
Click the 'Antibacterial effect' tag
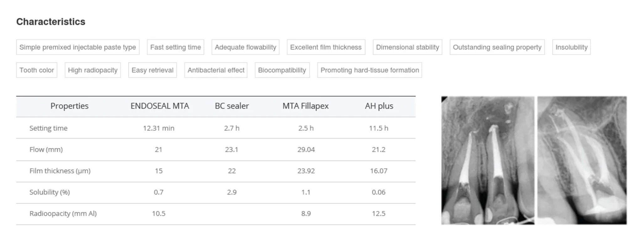tap(216, 70)
